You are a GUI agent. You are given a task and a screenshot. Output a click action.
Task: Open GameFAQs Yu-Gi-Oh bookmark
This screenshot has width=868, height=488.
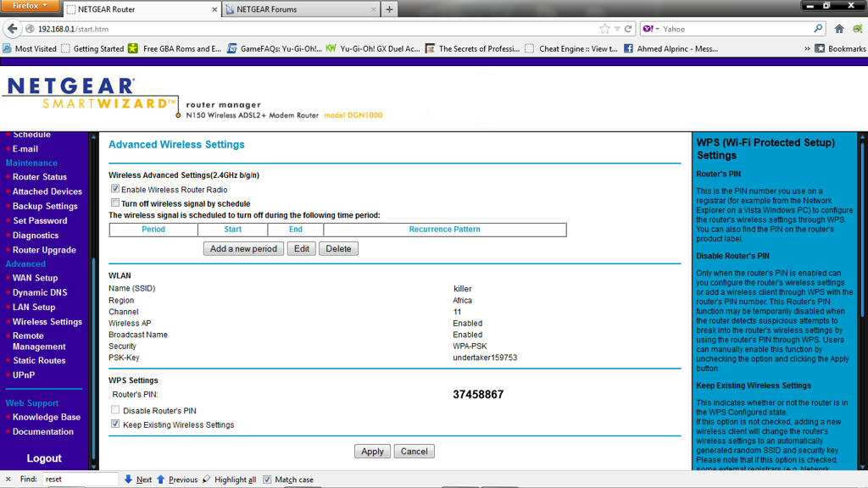[x=275, y=48]
